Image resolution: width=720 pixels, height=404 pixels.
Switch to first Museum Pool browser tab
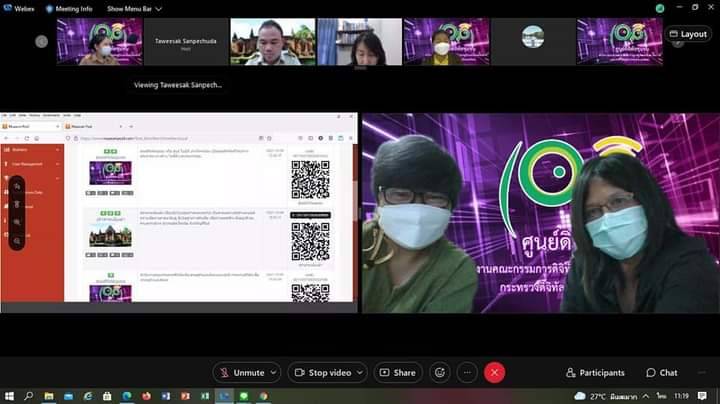click(x=31, y=126)
